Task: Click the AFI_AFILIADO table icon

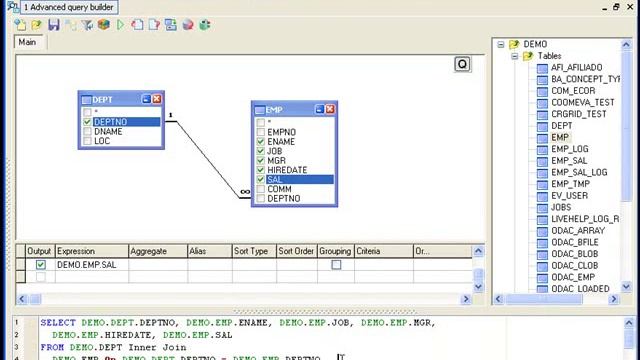Action: click(x=542, y=68)
